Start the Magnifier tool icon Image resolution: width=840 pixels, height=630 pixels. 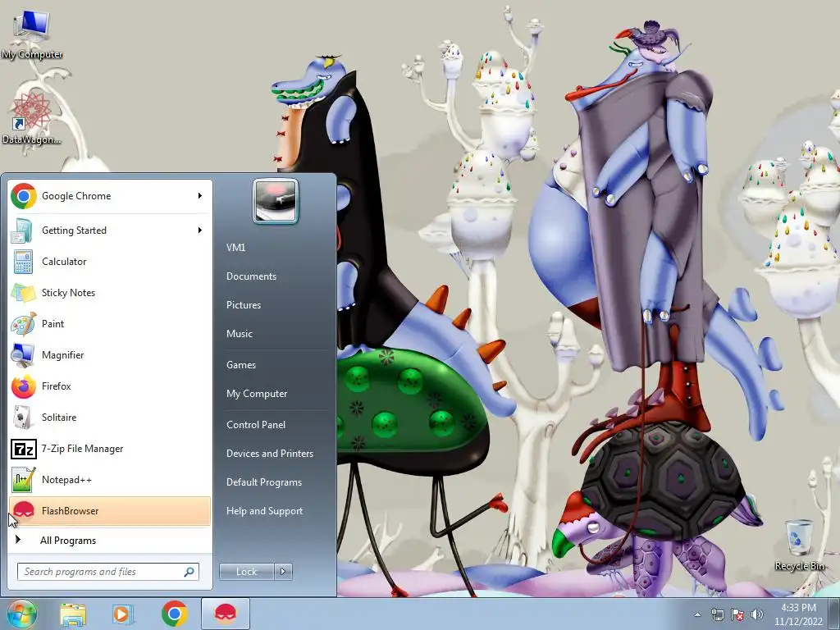click(x=24, y=355)
